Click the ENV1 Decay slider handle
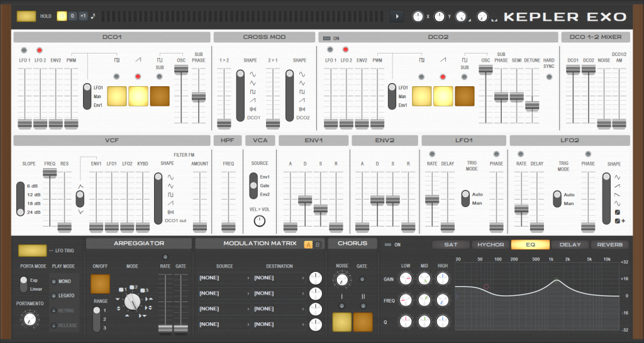 pyautogui.click(x=305, y=200)
